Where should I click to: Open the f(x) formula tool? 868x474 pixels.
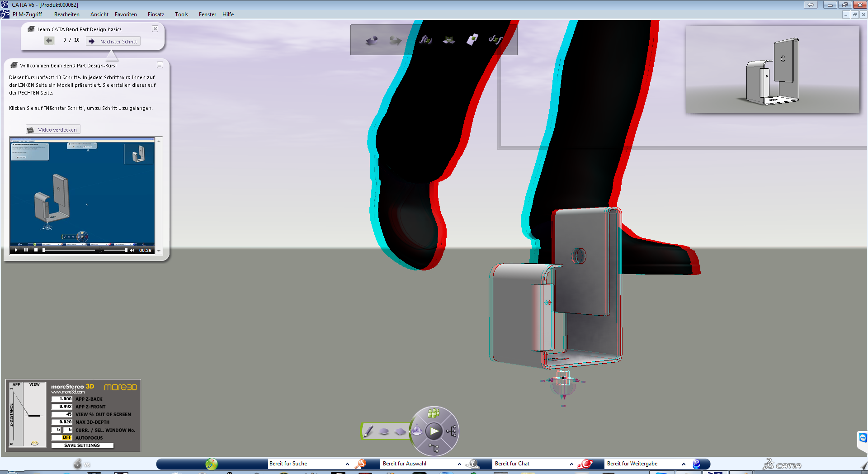pos(425,40)
